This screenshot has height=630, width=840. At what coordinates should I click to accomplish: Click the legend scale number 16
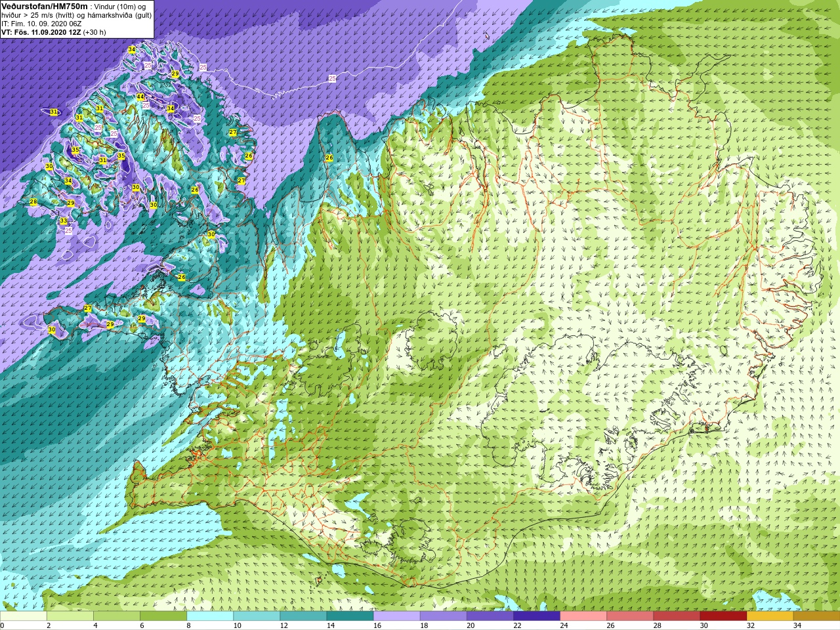(x=377, y=625)
